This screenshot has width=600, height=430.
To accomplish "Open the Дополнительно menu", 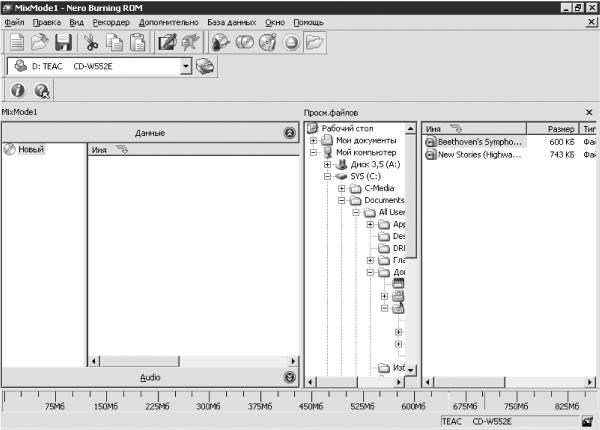I will tap(168, 22).
